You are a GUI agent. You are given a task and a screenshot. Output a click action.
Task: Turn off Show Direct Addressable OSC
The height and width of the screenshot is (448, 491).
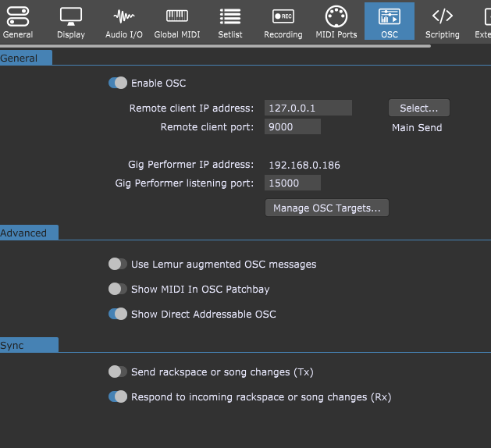(118, 315)
